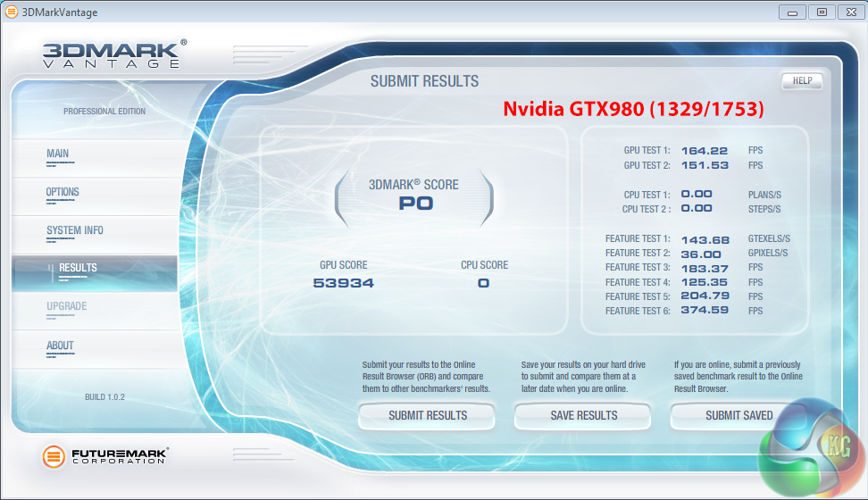Select GPU Test 2 value 151.53
Viewport: 868px width, 500px height.
(705, 165)
